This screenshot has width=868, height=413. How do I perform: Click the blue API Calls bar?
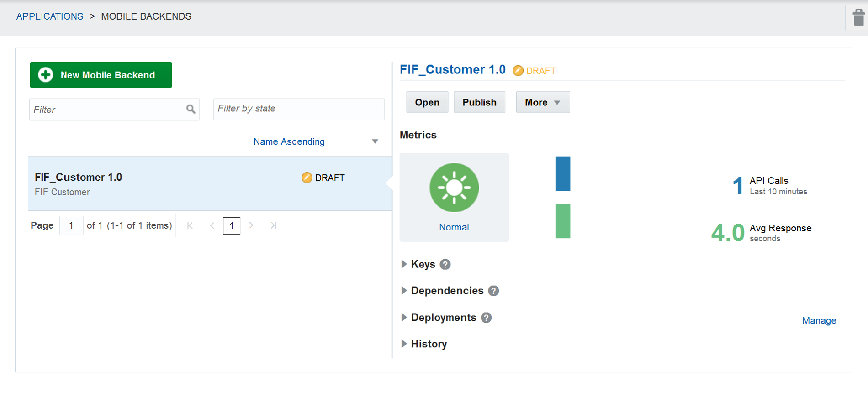pyautogui.click(x=562, y=174)
